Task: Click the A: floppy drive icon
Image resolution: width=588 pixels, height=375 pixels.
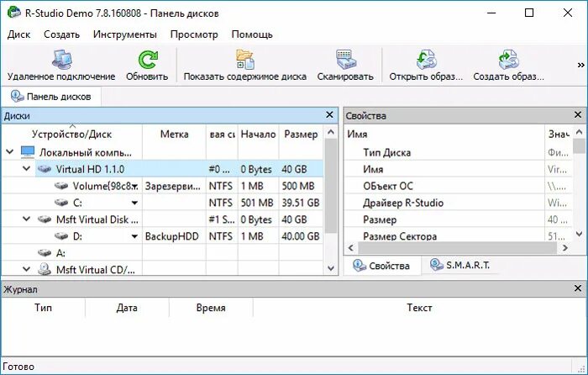Action: point(45,253)
